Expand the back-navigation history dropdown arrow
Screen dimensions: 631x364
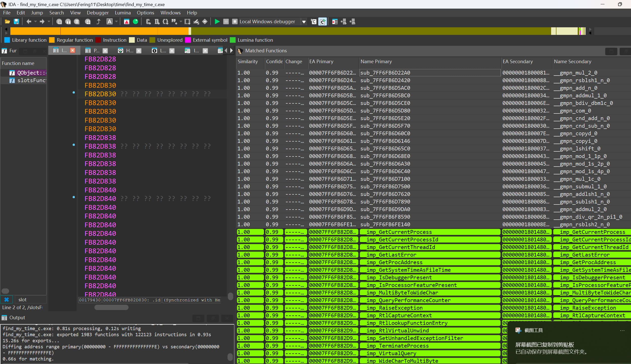click(x=35, y=22)
